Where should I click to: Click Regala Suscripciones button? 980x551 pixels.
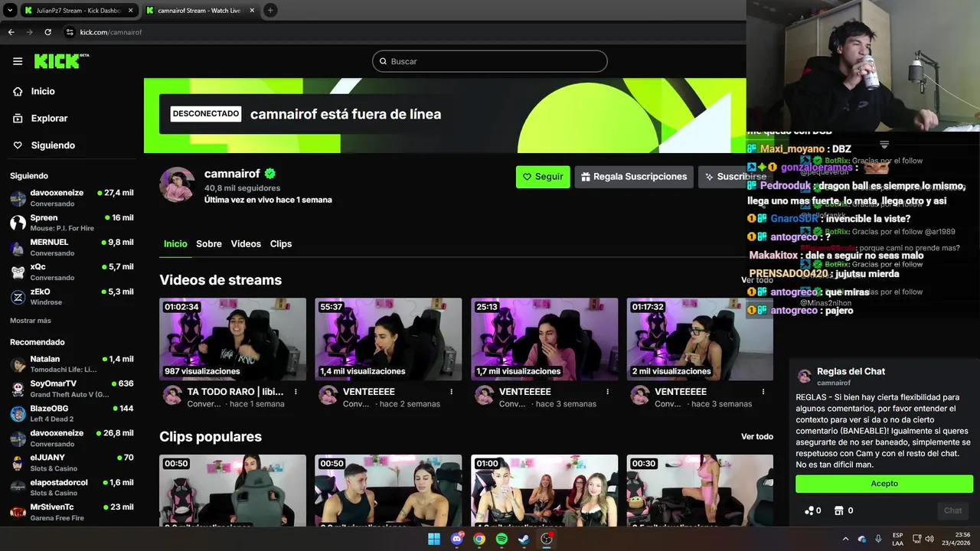tap(634, 177)
